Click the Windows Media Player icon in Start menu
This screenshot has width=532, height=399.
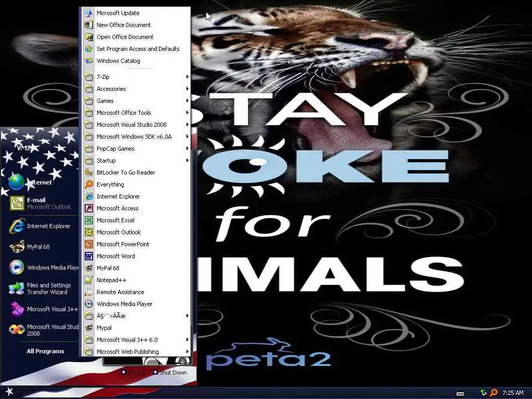[16, 268]
